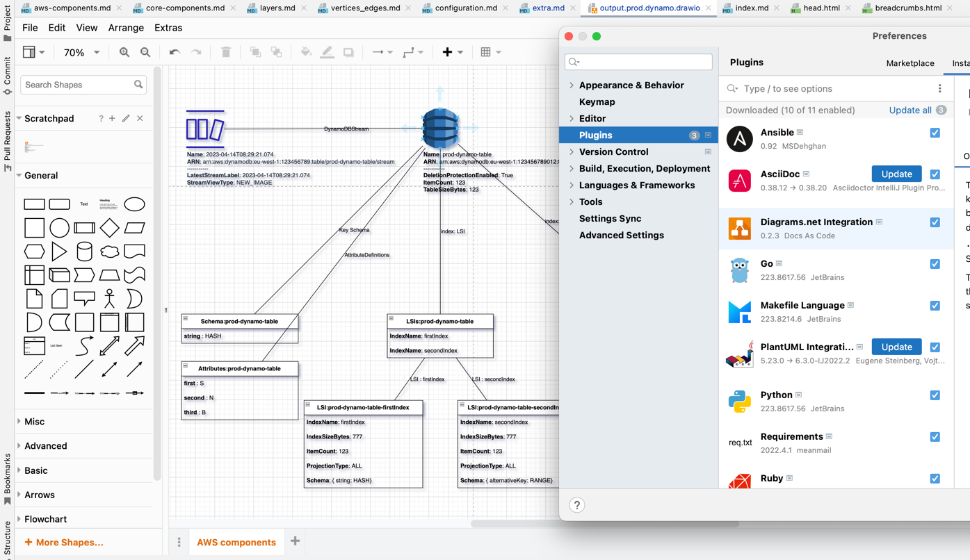Click the To Back toolbar icon

coord(277,52)
